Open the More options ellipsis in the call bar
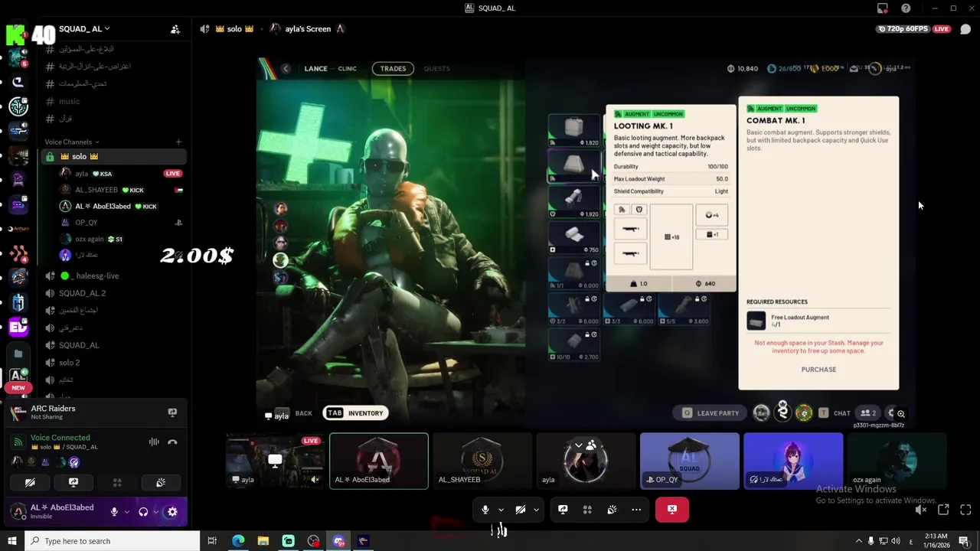980x551 pixels. click(x=636, y=510)
